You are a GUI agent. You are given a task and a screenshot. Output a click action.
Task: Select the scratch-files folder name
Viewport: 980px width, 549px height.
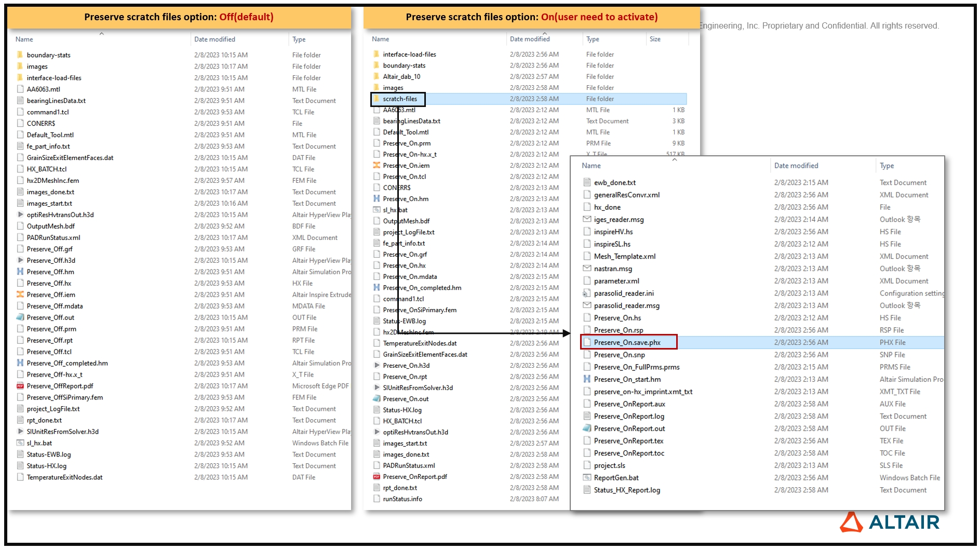pos(400,99)
